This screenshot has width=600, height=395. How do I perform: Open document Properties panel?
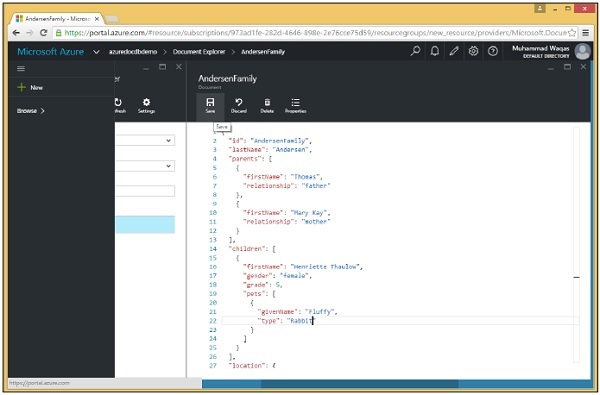tap(295, 106)
